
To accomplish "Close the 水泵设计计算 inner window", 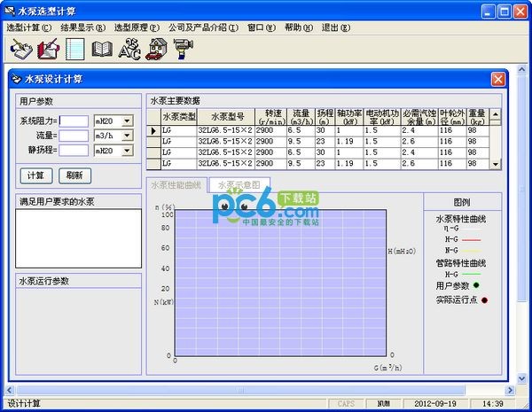I will [x=497, y=80].
